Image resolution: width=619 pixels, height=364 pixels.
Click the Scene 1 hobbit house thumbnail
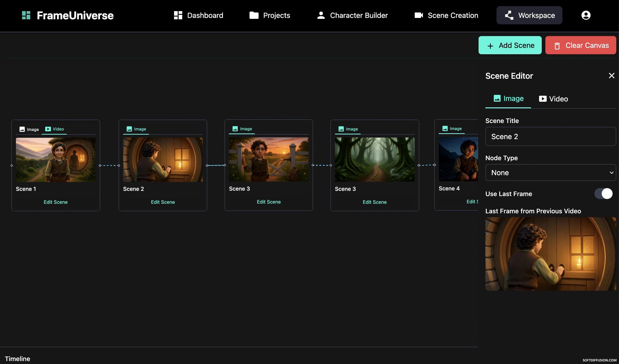(x=56, y=160)
